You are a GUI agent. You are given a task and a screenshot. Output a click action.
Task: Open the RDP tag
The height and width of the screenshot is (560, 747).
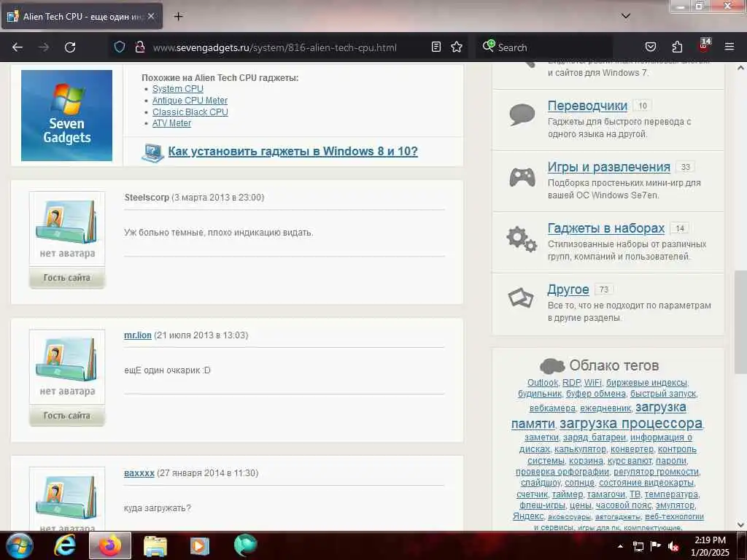tap(571, 383)
